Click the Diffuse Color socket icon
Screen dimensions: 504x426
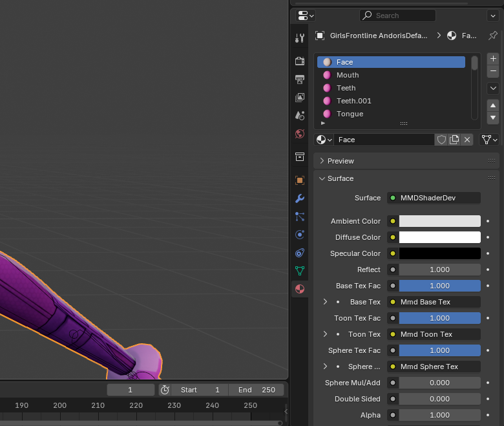coord(393,237)
